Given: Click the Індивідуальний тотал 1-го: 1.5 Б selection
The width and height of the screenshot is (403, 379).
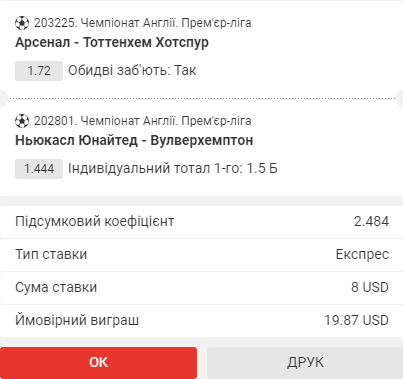Looking at the screenshot, I should tap(173, 169).
